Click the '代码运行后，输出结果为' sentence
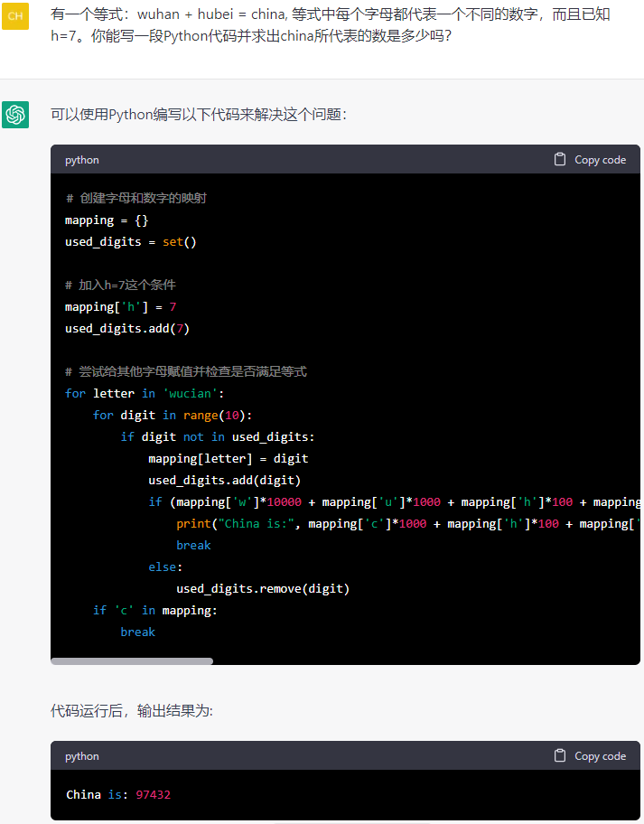Image resolution: width=644 pixels, height=824 pixels. point(132,711)
